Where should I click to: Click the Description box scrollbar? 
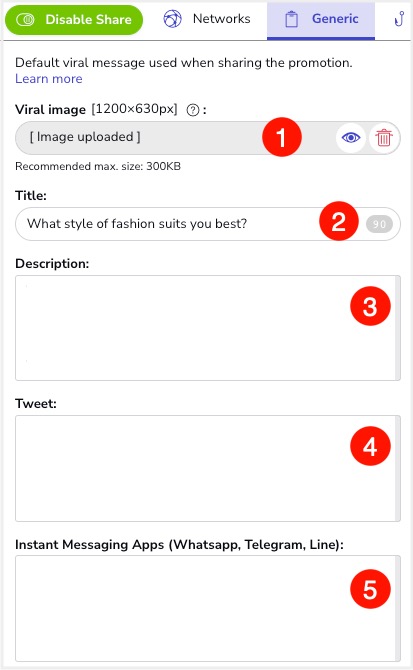398,328
